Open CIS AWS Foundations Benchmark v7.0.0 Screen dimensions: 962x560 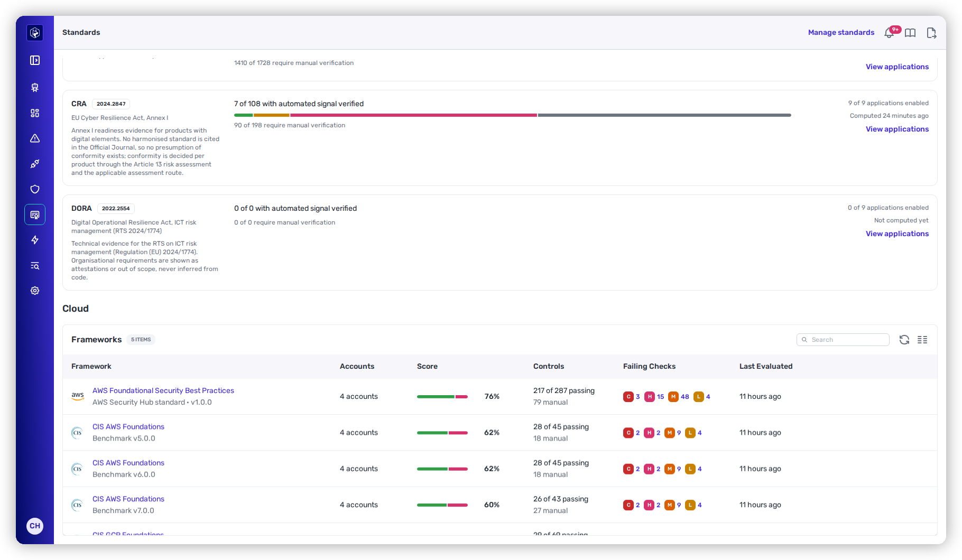pyautogui.click(x=128, y=499)
